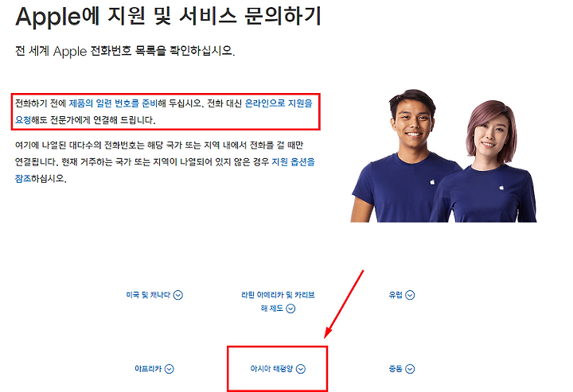Click the circled arrow icon after 해 제도

pos(290,309)
